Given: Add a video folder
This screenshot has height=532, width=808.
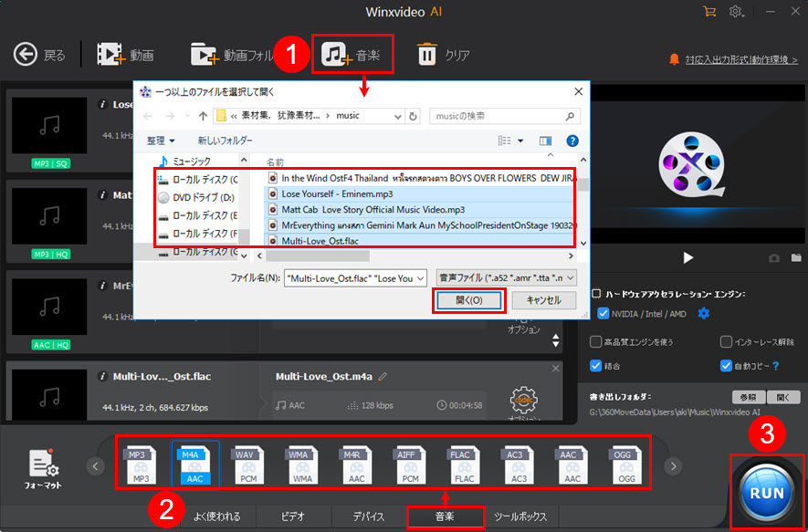Looking at the screenshot, I should 205,55.
